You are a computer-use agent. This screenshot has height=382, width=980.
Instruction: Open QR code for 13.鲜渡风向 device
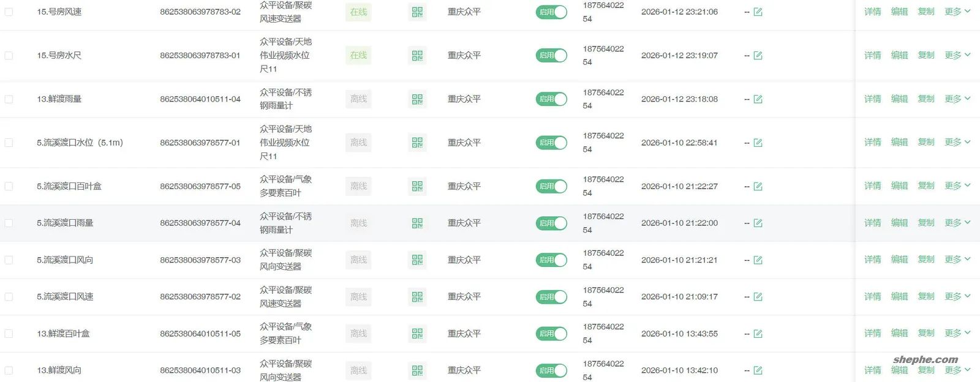417,370
